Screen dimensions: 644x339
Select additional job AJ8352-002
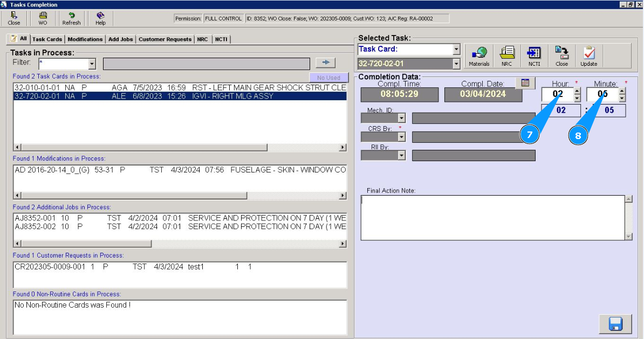click(x=180, y=226)
